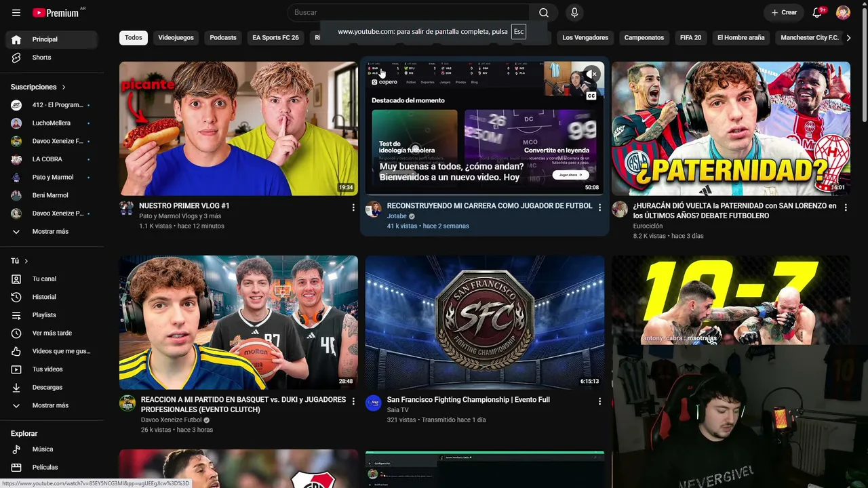Screen dimensions: 868x488
Task: Open the notifications bell
Action: click(x=817, y=13)
